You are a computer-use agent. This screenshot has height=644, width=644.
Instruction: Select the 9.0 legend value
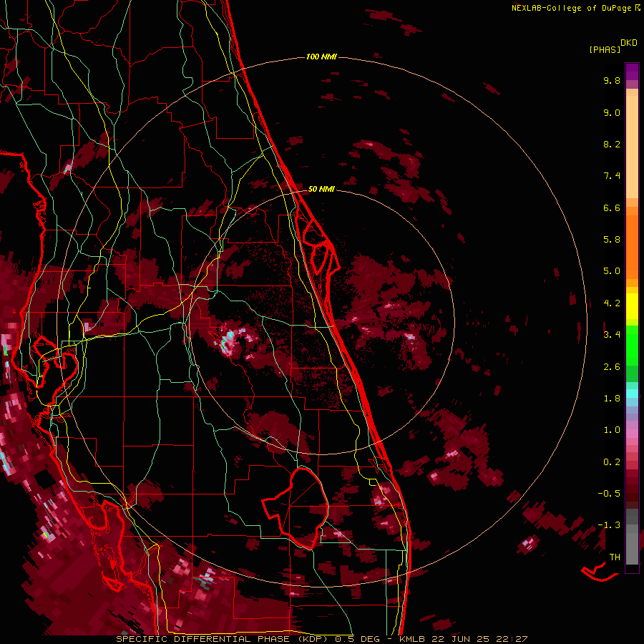pyautogui.click(x=612, y=112)
